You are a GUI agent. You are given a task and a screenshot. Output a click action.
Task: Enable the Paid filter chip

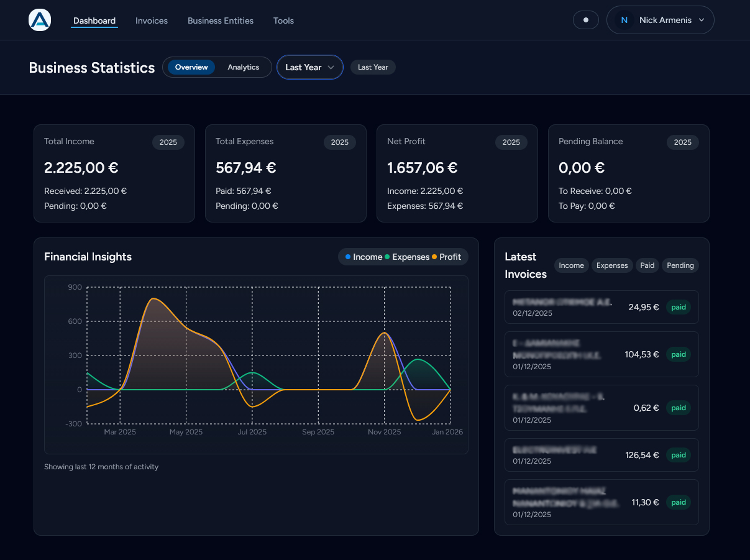(647, 265)
